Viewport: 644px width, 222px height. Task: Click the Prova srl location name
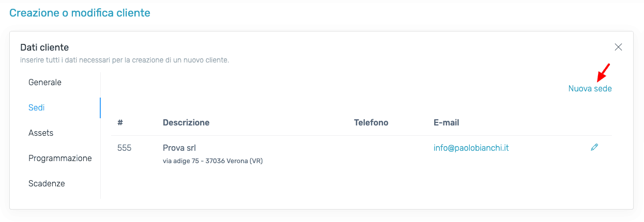tap(179, 148)
